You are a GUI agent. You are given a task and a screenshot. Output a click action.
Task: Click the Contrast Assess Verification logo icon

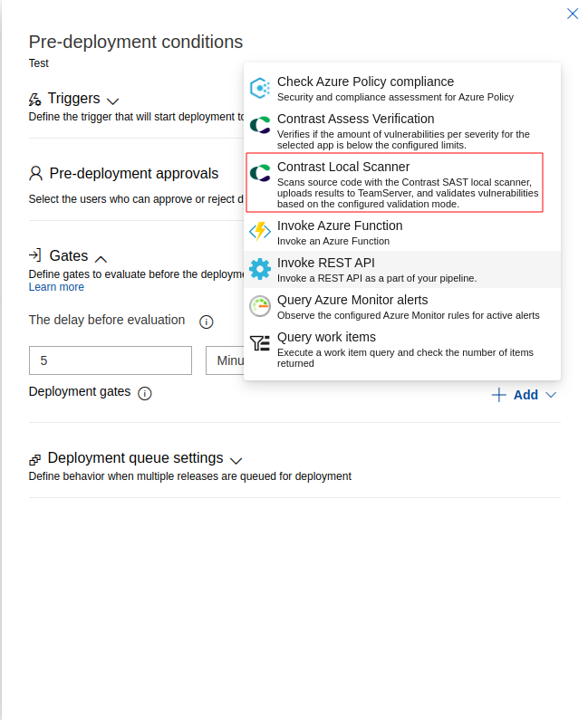[260, 125]
